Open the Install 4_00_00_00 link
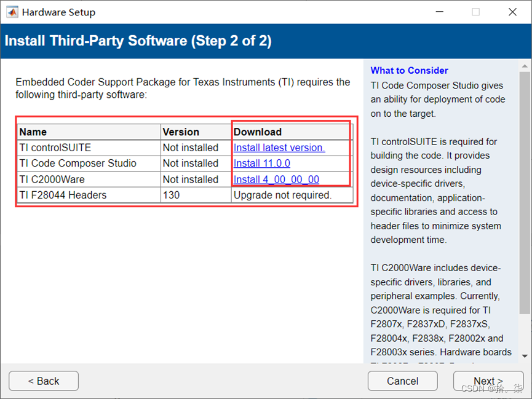The height and width of the screenshot is (399, 532). pyautogui.click(x=276, y=179)
